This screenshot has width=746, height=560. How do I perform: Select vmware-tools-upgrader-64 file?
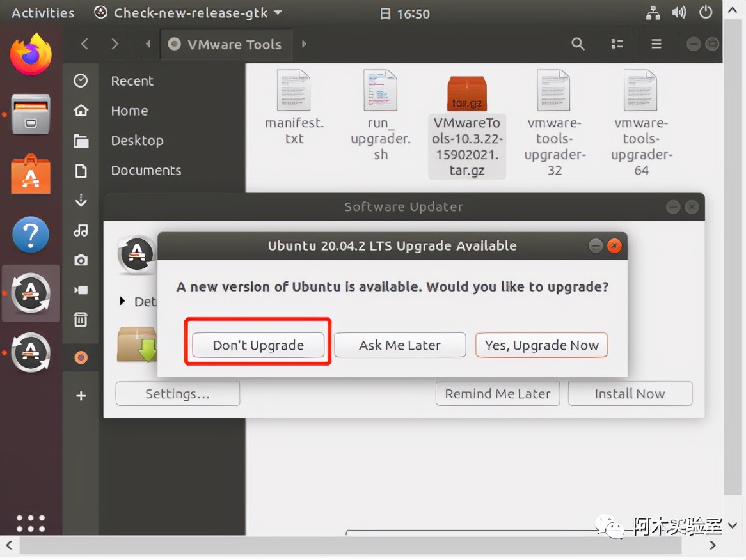click(641, 123)
